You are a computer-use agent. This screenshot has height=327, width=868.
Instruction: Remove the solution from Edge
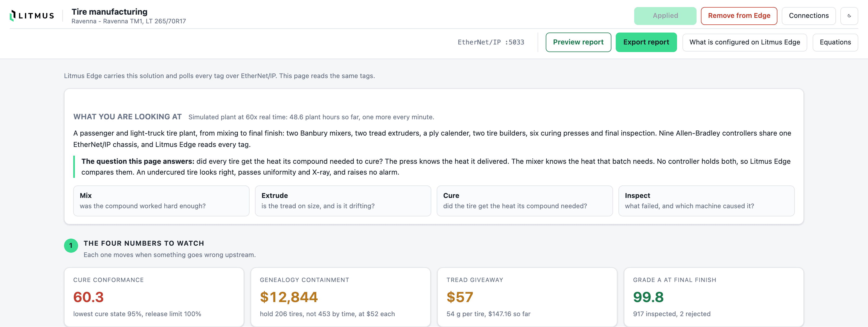[x=739, y=16]
